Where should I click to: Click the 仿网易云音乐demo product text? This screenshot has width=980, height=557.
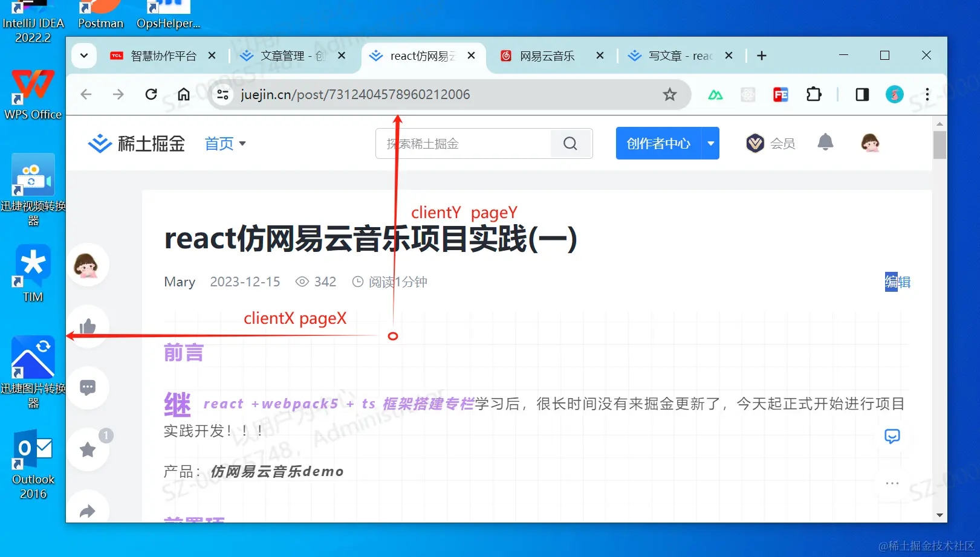pyautogui.click(x=277, y=471)
